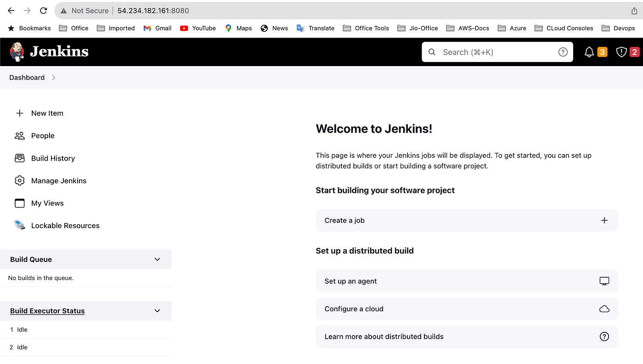Viewport: 643px width, 364px height.
Task: Open the Office Tools bookmarks folder
Action: click(366, 28)
